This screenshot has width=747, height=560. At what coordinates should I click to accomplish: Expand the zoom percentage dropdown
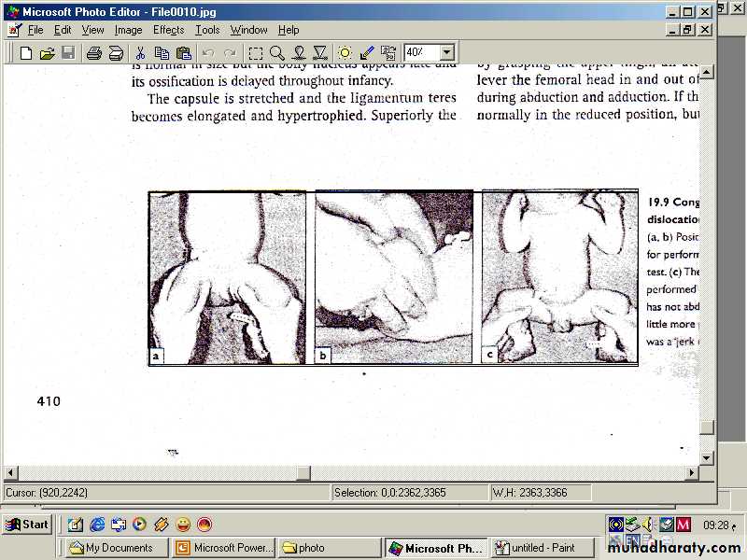(x=447, y=53)
